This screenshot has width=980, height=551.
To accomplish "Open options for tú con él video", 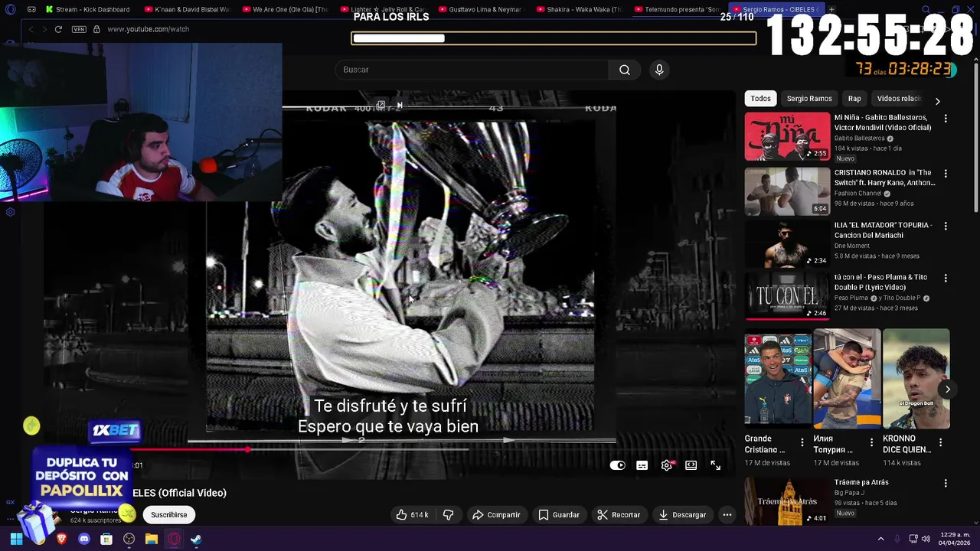I will coord(946,278).
